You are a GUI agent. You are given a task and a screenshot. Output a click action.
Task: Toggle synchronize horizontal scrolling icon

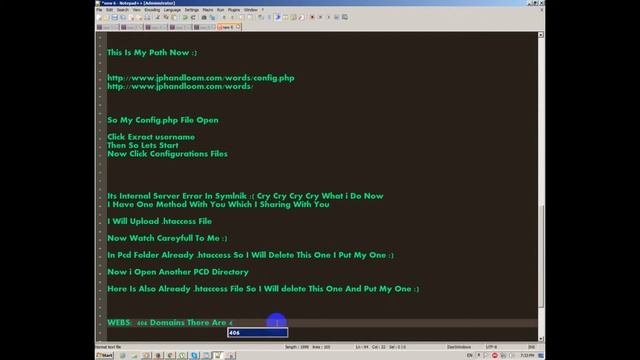click(250, 17)
